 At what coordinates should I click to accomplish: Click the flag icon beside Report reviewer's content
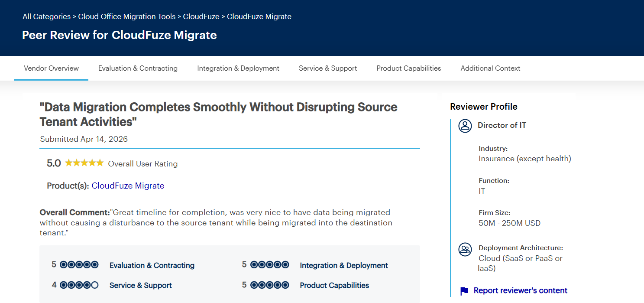pos(464,291)
